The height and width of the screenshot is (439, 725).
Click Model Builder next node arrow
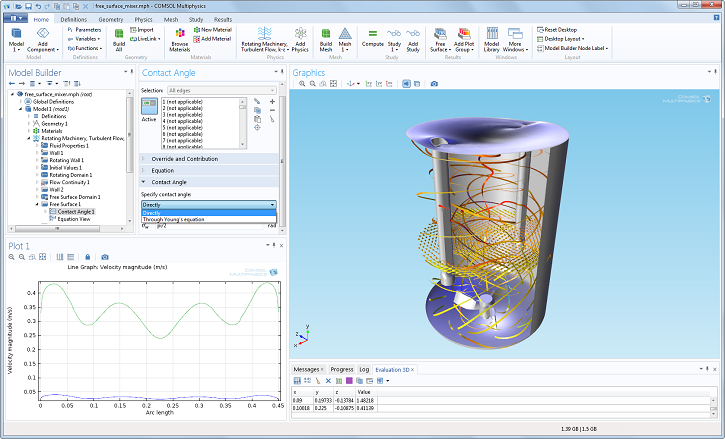tap(22, 84)
